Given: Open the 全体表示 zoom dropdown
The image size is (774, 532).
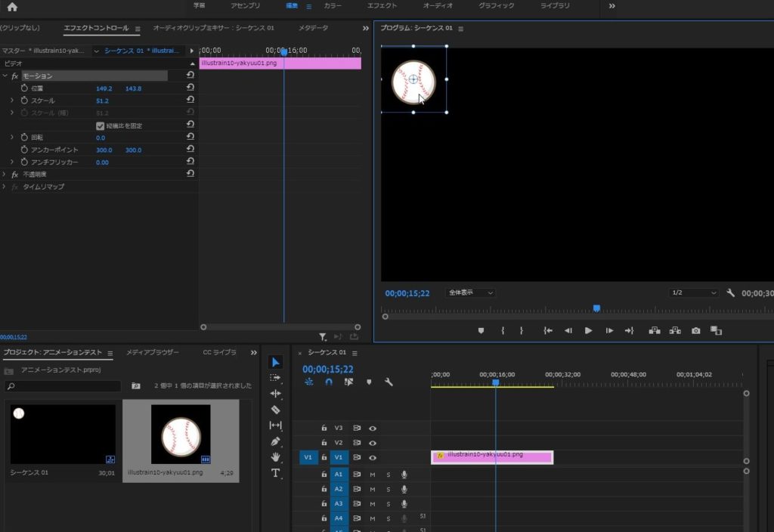Looking at the screenshot, I should tap(470, 292).
